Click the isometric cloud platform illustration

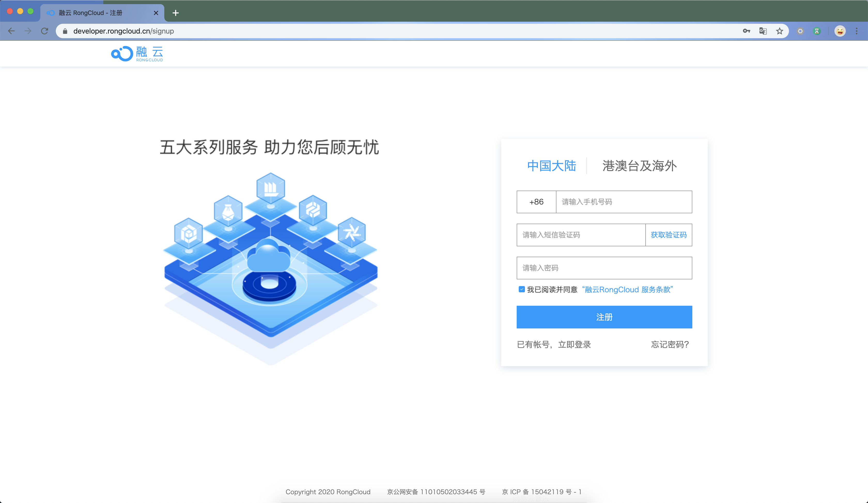[x=271, y=269]
